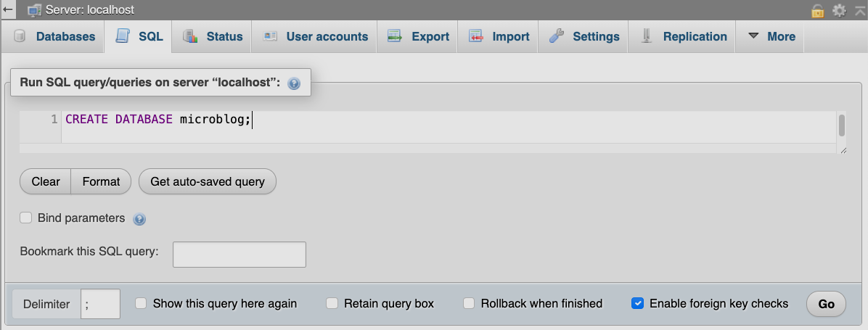This screenshot has height=330, width=868.
Task: Toggle Rollback when finished option
Action: coord(469,303)
